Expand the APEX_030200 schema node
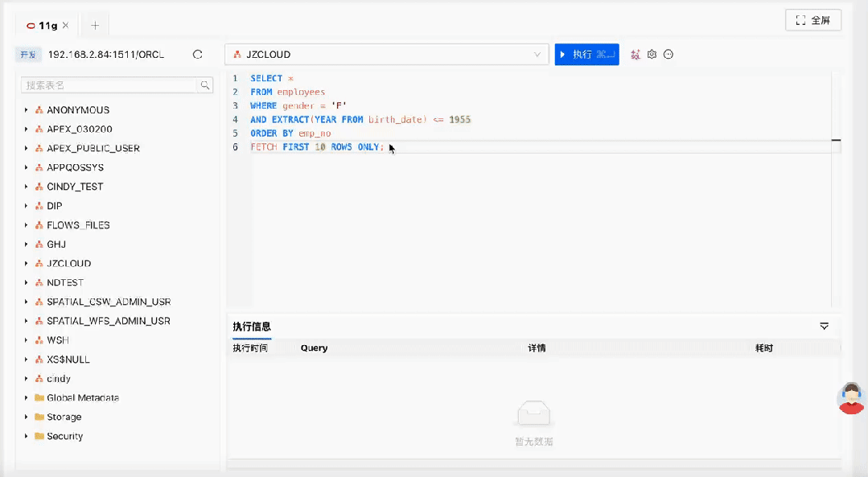The image size is (868, 477). point(25,129)
